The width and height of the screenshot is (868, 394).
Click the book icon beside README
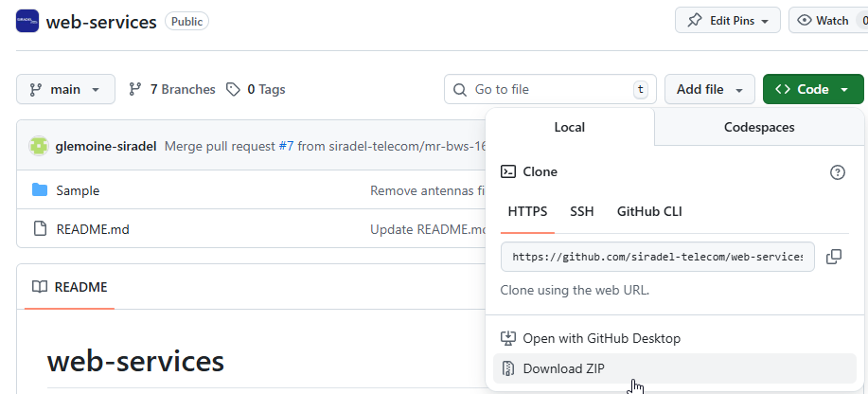(x=40, y=287)
